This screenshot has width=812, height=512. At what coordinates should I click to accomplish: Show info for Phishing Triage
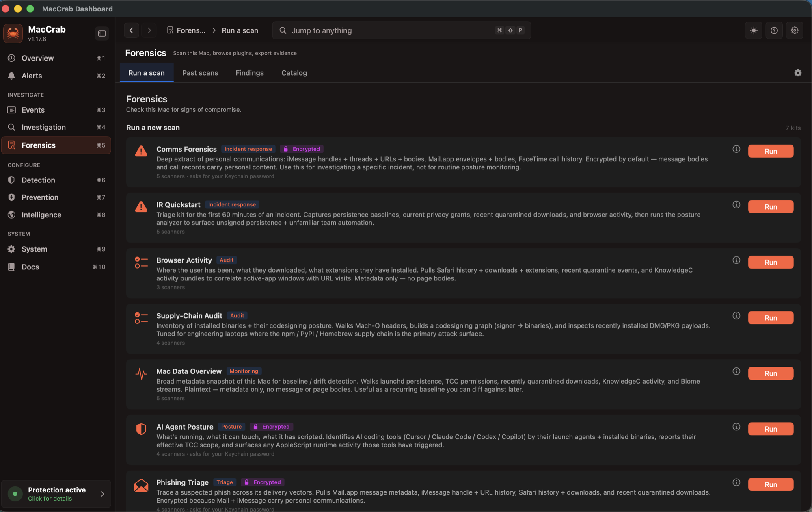coord(736,482)
